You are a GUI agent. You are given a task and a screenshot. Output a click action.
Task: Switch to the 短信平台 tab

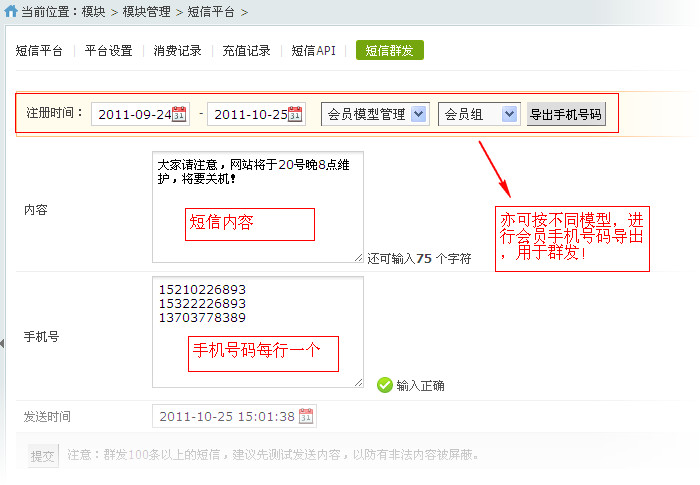[40, 51]
